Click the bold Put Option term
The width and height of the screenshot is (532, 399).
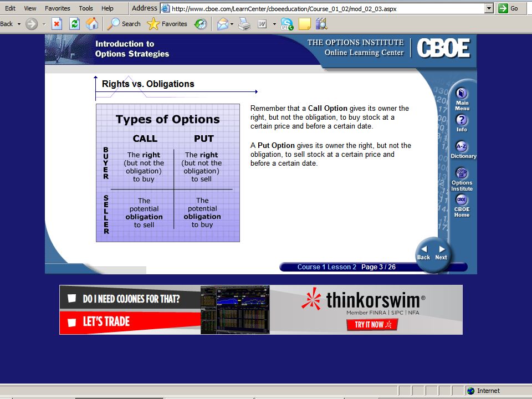coord(276,145)
